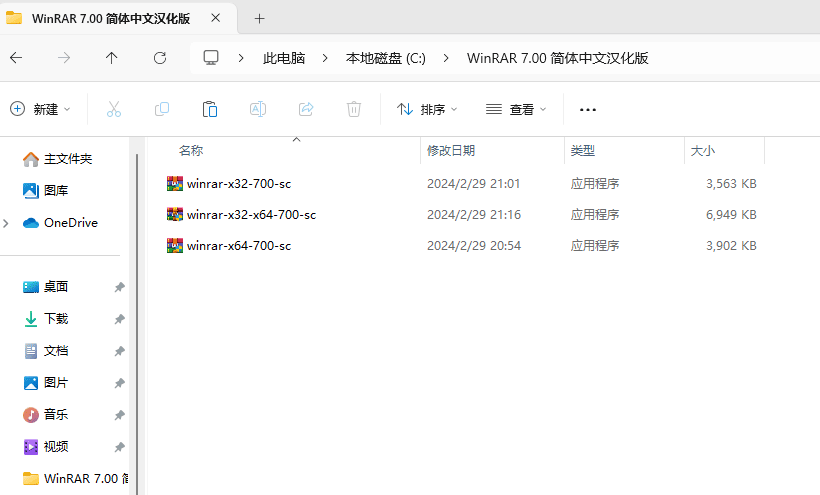Click the navigation pane vertical scrollbar
820x495 pixels.
(137, 324)
